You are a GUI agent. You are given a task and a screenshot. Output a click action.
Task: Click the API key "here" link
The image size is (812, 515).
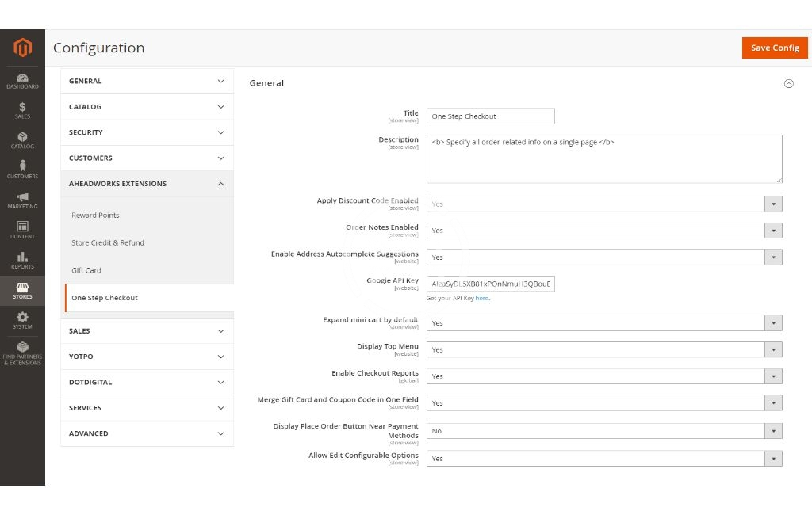tap(482, 299)
